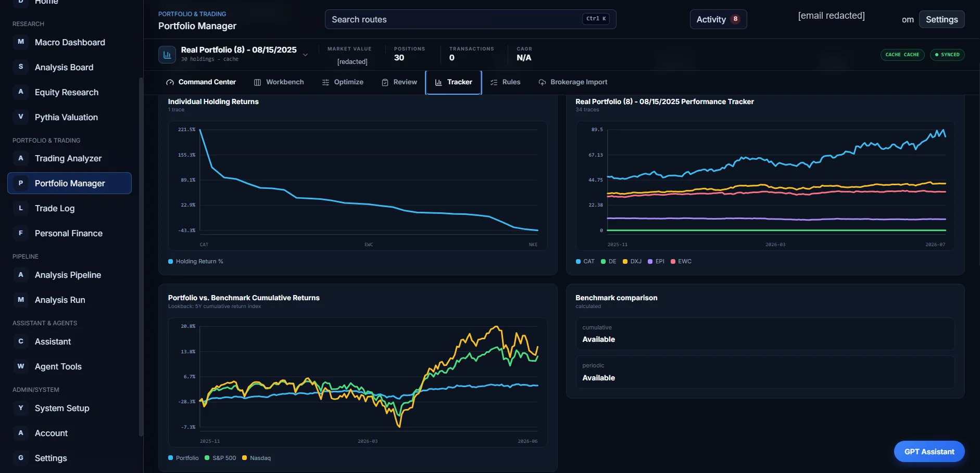Open the Activity notifications button
Image resolution: width=980 pixels, height=473 pixels.
tap(718, 19)
